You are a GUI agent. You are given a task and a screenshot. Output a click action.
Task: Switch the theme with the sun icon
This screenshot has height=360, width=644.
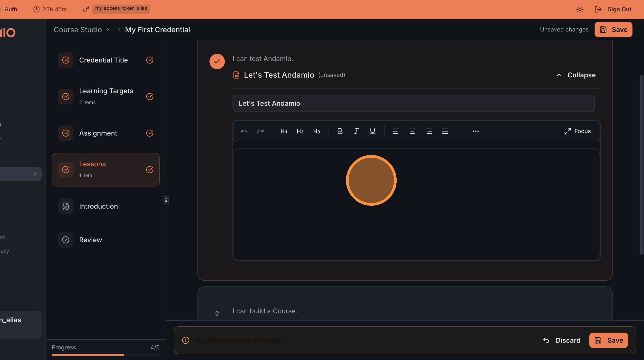[579, 9]
